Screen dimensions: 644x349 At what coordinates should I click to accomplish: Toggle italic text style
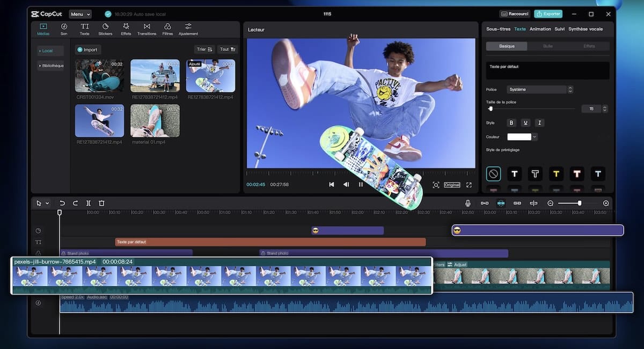coord(540,123)
